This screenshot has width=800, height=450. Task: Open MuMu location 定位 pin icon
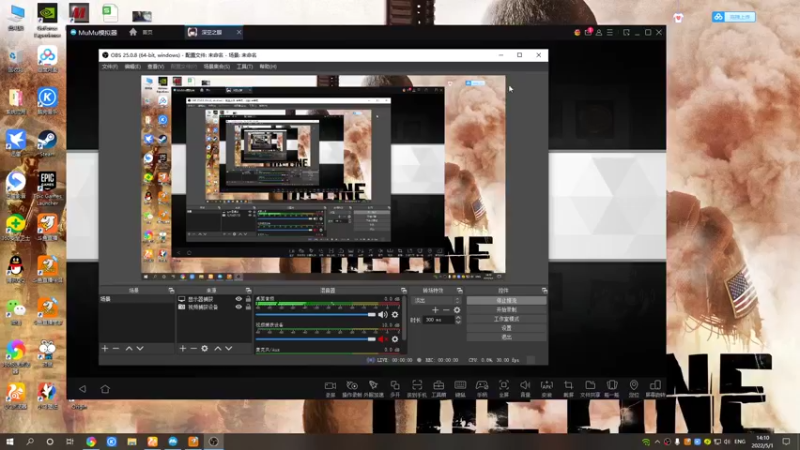(634, 388)
